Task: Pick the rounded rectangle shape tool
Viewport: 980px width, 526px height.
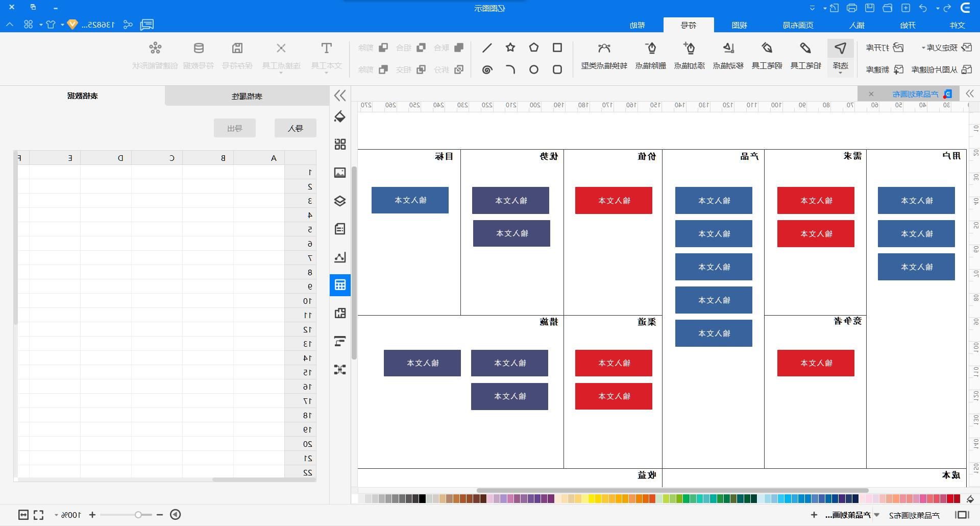Action: pos(557,69)
